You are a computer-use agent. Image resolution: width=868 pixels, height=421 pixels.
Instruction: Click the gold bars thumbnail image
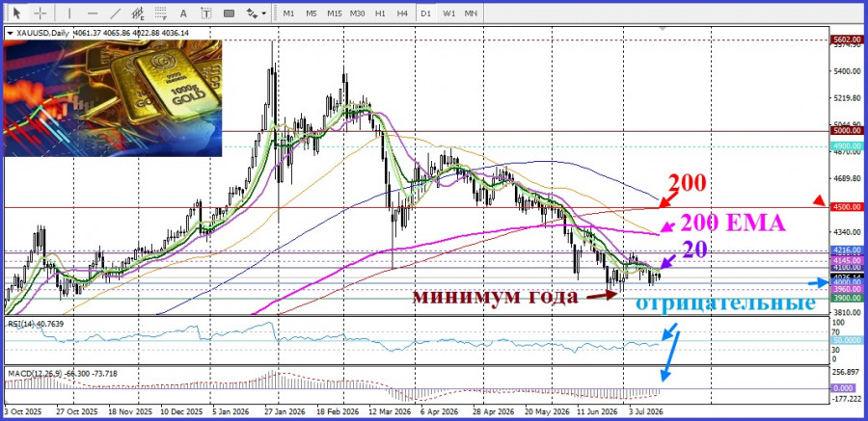point(113,98)
